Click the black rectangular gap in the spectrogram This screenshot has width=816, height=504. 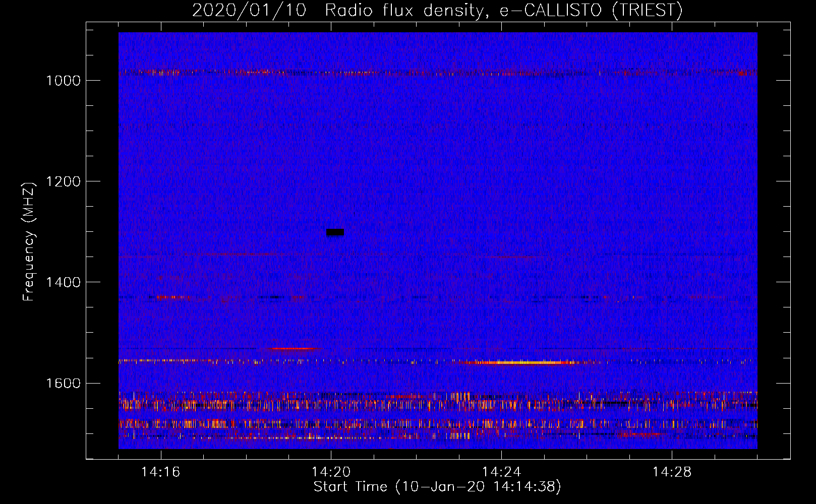coord(335,232)
